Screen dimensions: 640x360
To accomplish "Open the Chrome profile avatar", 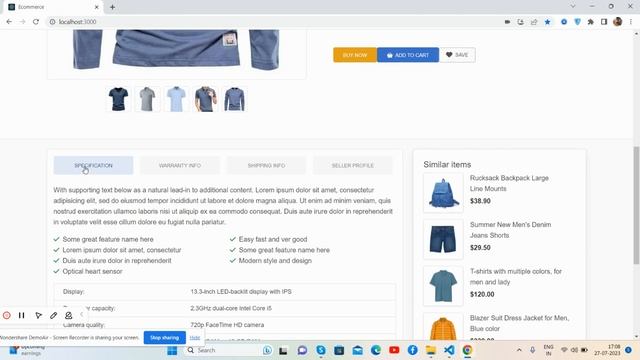I will [x=618, y=22].
